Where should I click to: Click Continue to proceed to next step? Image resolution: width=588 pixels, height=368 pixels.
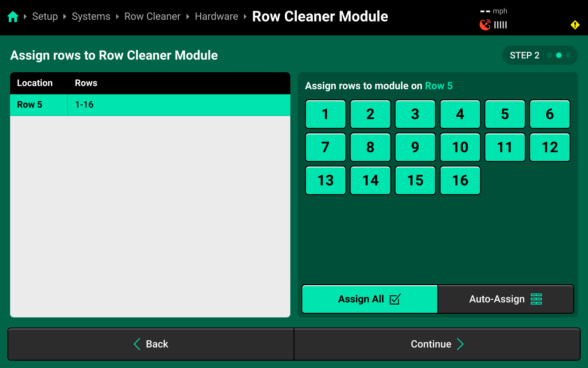pos(437,344)
